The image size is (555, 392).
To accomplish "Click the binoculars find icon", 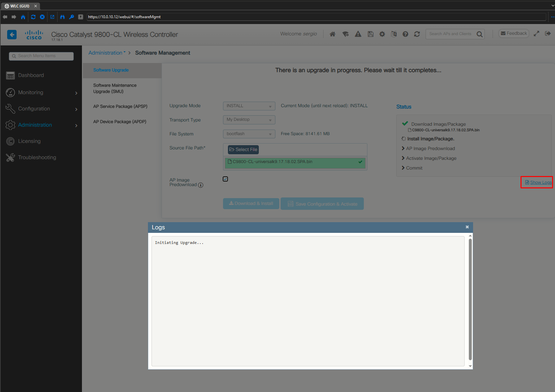I will click(x=62, y=17).
